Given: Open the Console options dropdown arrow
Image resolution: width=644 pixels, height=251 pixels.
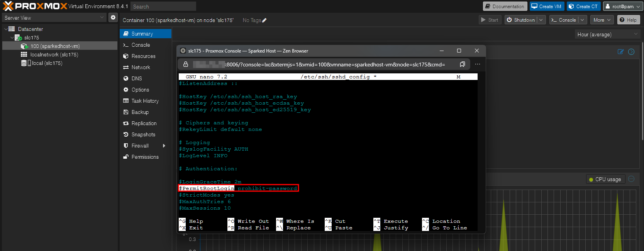Looking at the screenshot, I should (582, 20).
